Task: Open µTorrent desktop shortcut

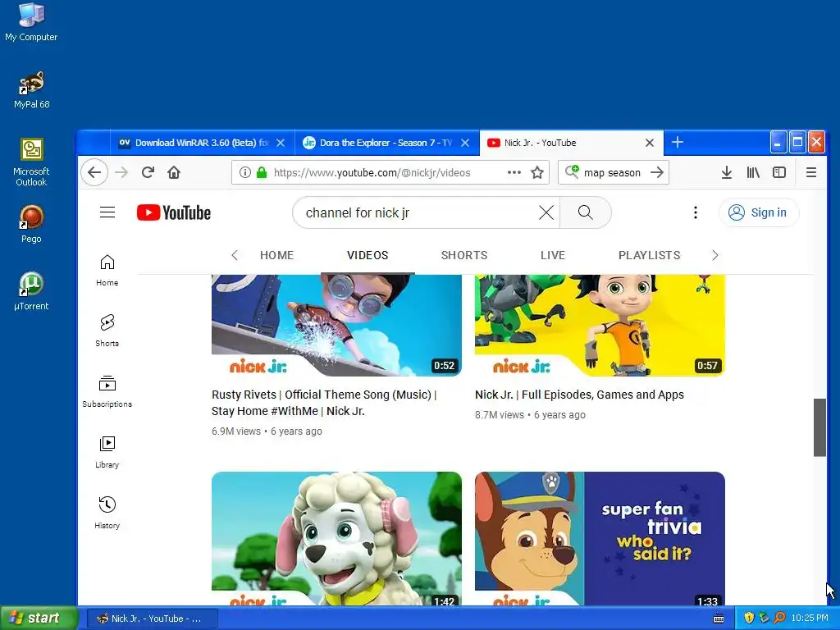Action: click(31, 291)
